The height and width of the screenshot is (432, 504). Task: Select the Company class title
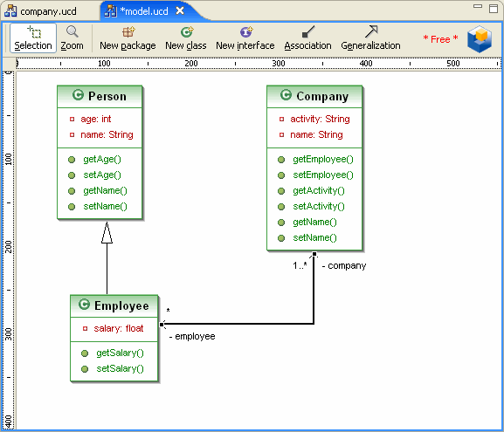(322, 96)
